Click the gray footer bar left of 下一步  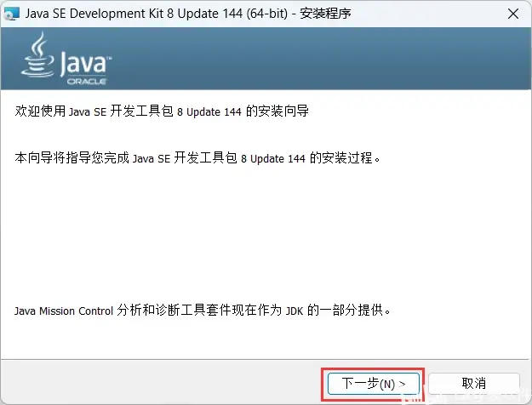coord(161,381)
